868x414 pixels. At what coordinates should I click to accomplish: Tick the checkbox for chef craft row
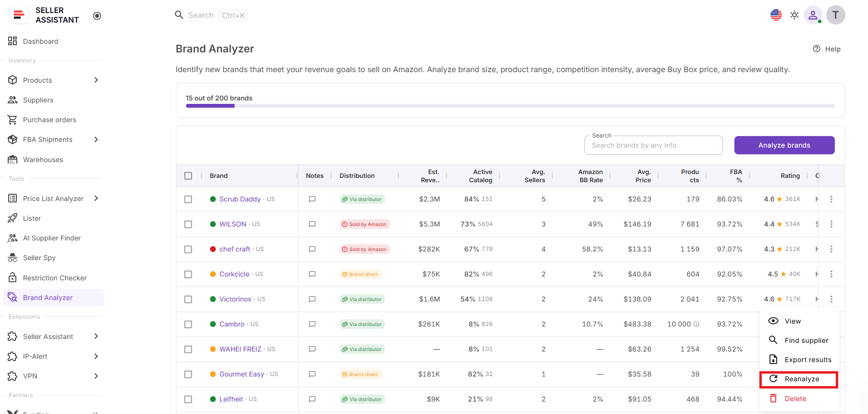tap(188, 249)
